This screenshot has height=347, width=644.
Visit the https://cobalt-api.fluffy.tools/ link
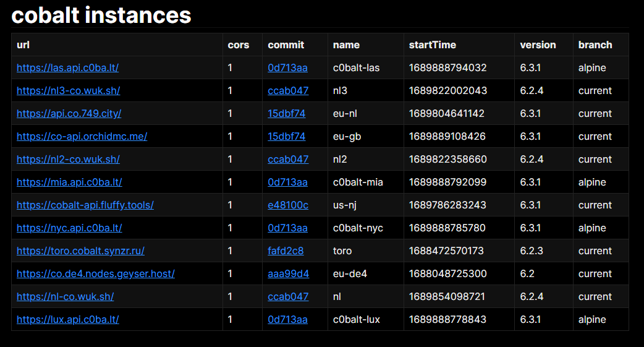point(85,205)
